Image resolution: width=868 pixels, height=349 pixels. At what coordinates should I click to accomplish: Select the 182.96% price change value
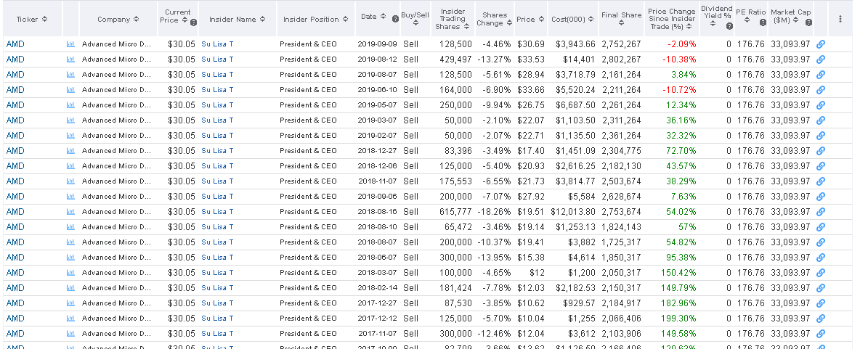[x=678, y=303]
